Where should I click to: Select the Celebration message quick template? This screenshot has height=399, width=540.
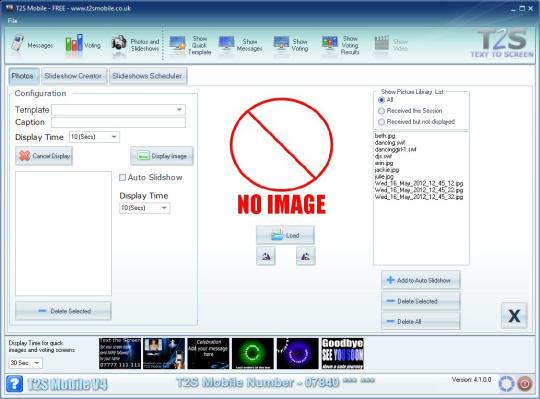pos(208,353)
